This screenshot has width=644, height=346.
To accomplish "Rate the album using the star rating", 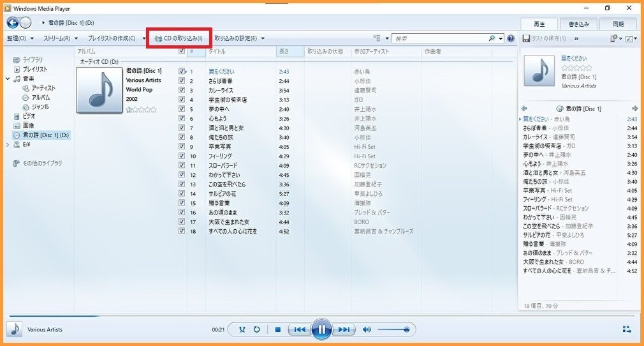I will (x=142, y=110).
